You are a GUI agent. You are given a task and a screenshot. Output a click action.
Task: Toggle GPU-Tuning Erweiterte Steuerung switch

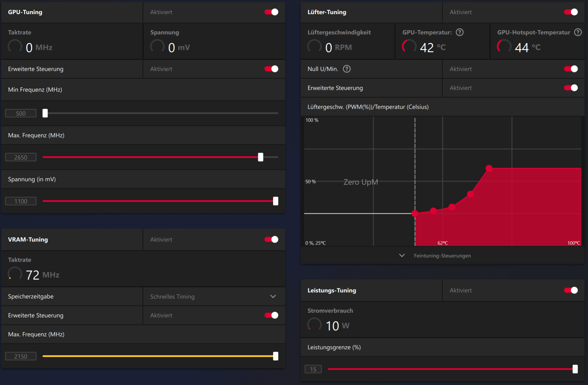coord(271,69)
